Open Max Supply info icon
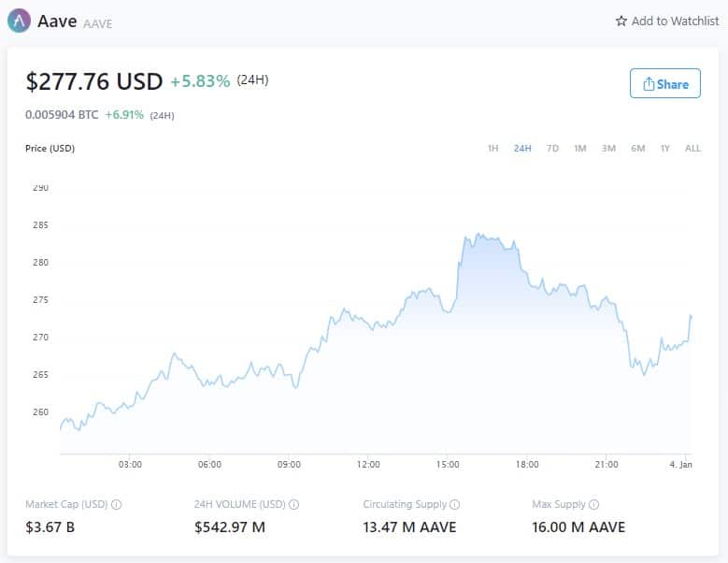This screenshot has width=728, height=563. pyautogui.click(x=593, y=504)
